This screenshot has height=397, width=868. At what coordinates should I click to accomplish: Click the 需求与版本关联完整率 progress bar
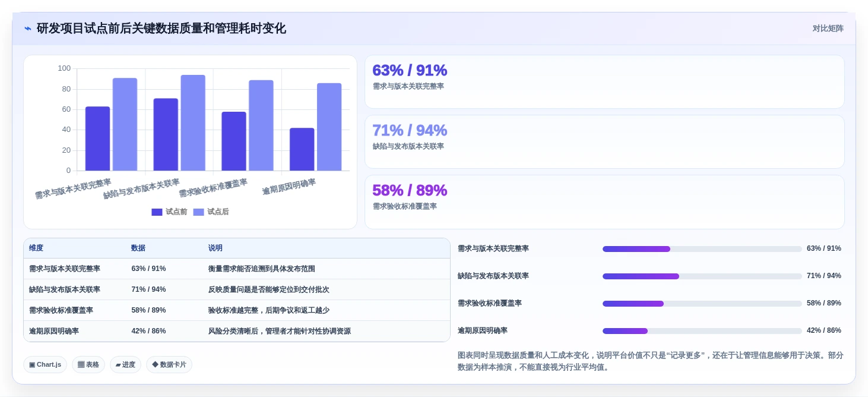click(702, 249)
